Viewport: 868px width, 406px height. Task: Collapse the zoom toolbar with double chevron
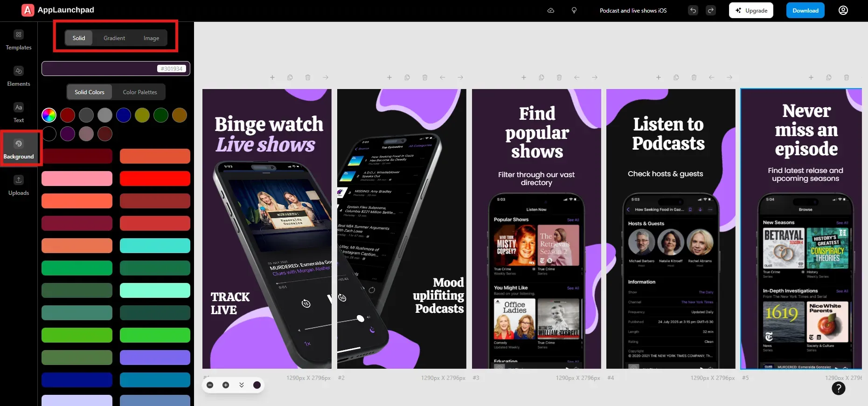242,385
